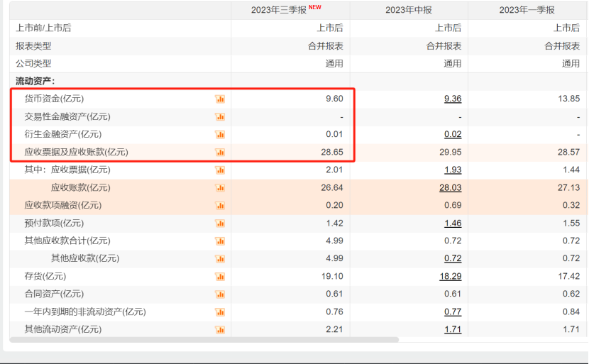Click the 0.62 合同资产 first-quarter value
589x364 pixels.
pos(571,294)
